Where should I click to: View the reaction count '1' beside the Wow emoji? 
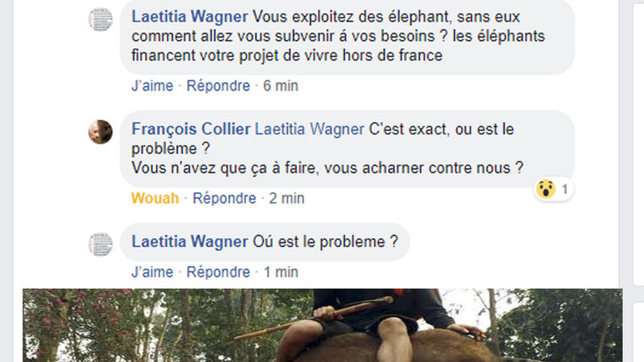(x=565, y=189)
